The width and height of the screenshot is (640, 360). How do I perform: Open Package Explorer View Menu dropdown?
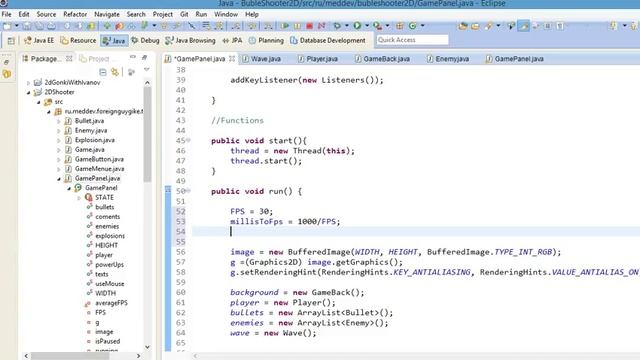(146, 69)
